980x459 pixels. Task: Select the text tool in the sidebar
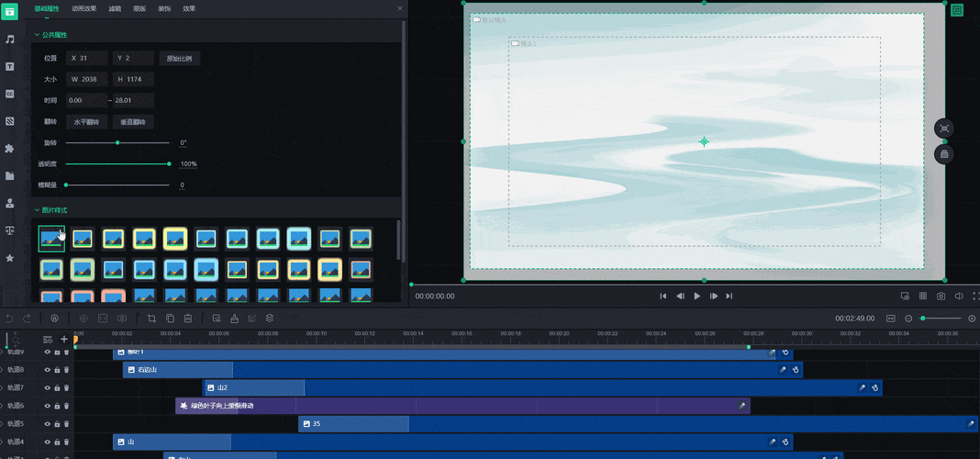tap(10, 67)
